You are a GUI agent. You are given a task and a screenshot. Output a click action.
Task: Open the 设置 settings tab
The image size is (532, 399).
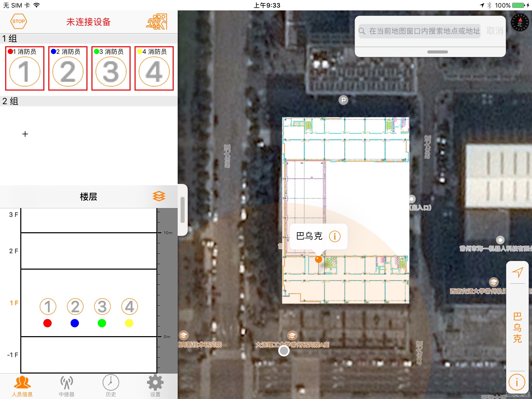point(155,386)
